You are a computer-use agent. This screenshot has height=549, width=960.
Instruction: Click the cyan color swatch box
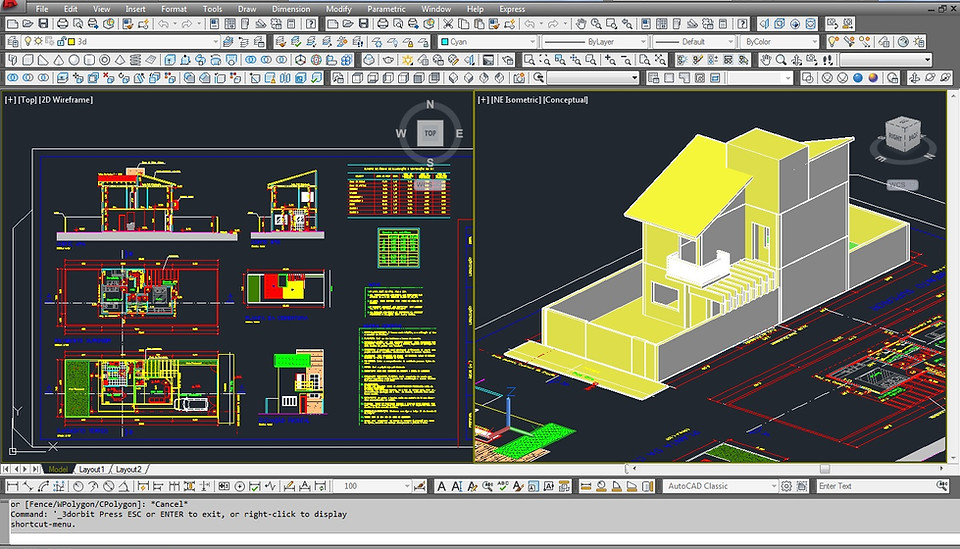coord(445,42)
